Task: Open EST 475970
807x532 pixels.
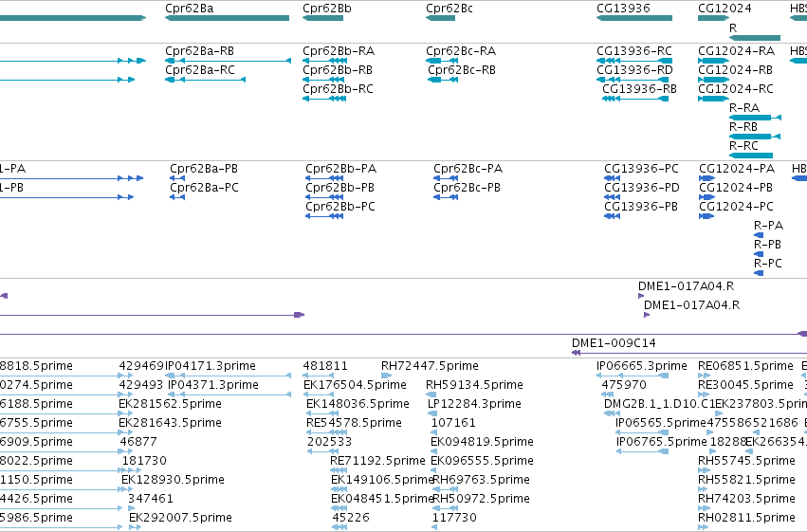Action: 624,385
